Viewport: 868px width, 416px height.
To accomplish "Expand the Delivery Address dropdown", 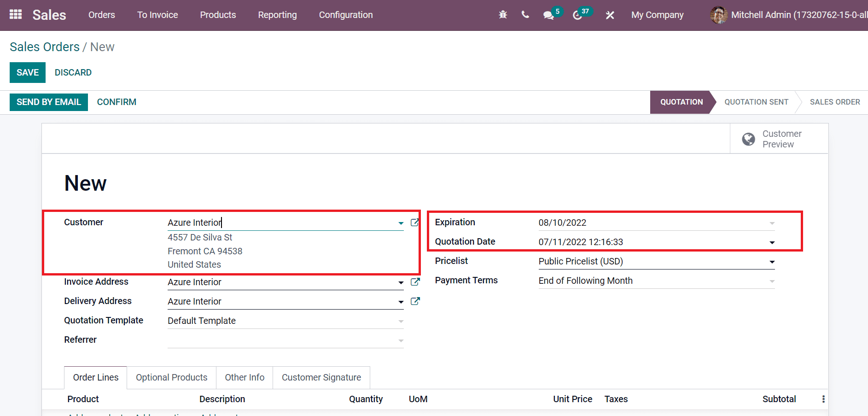I will 401,302.
